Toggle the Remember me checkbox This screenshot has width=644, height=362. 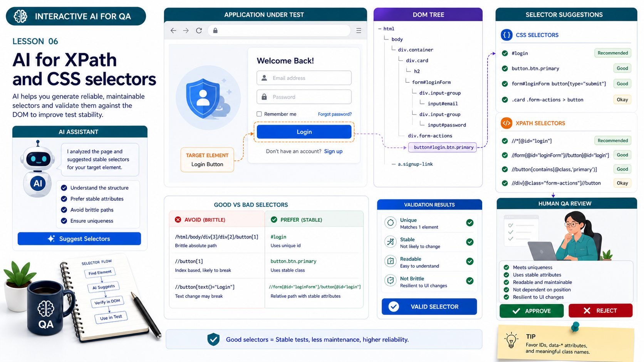[x=259, y=114]
